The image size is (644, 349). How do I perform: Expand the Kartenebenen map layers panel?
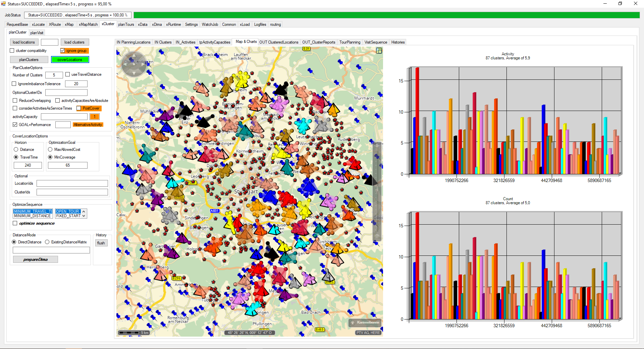(365, 323)
